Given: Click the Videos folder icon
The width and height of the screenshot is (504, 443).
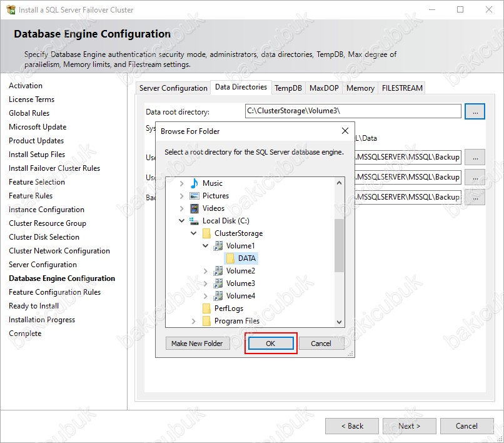Looking at the screenshot, I should [x=194, y=208].
